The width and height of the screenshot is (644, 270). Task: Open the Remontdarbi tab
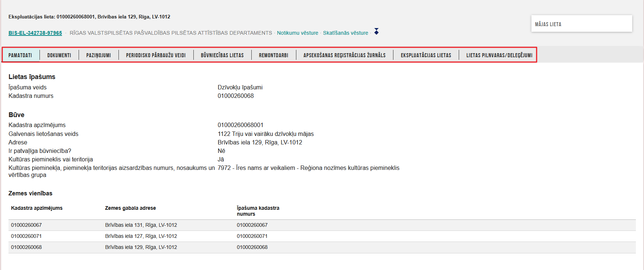pos(273,55)
